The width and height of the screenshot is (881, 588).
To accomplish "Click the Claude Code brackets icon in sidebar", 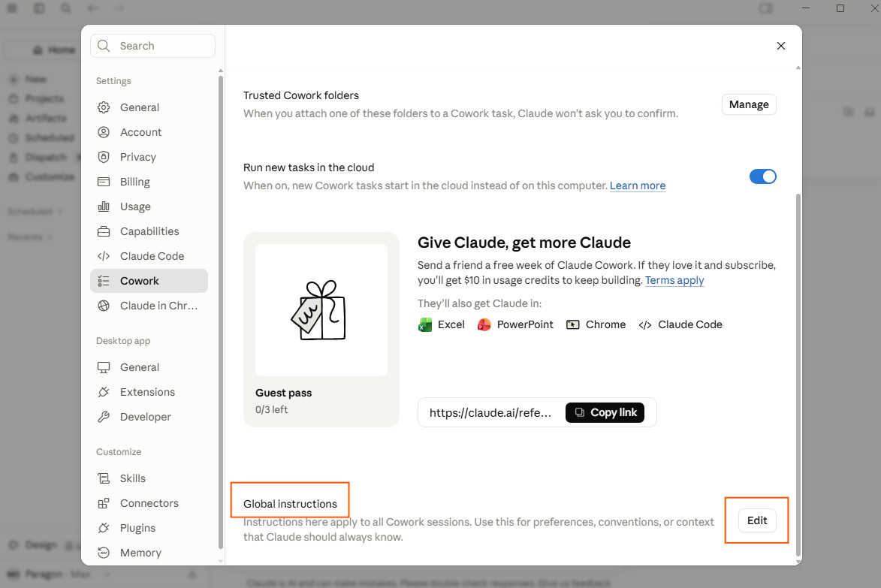I will [104, 256].
